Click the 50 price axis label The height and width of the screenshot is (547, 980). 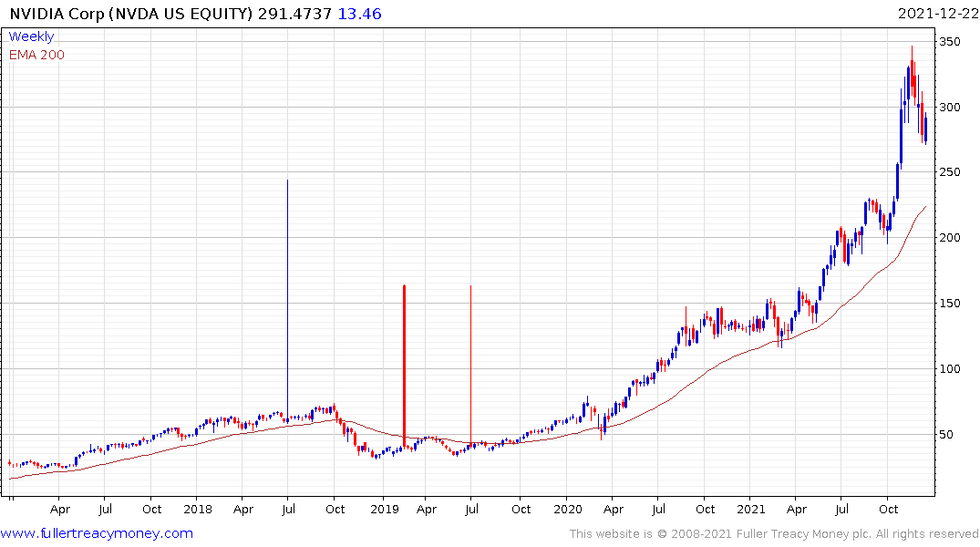pyautogui.click(x=946, y=435)
